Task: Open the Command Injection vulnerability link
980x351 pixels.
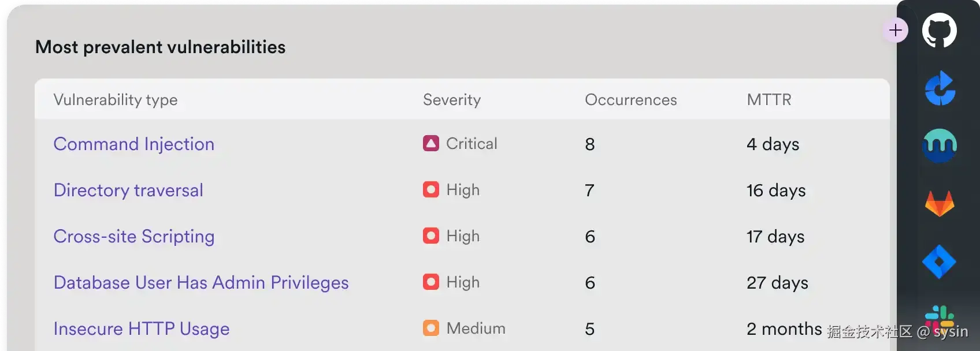Action: pyautogui.click(x=134, y=144)
